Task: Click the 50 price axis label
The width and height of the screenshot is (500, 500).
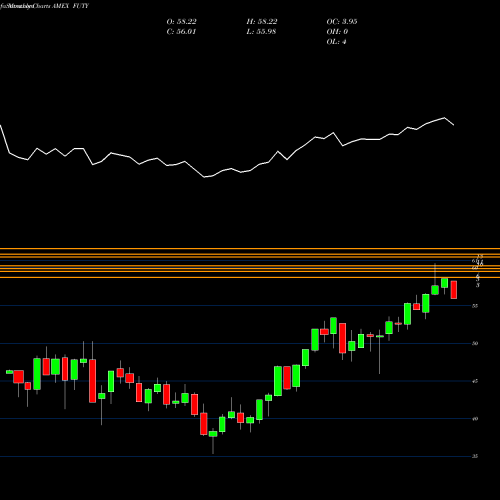Action: tap(475, 343)
